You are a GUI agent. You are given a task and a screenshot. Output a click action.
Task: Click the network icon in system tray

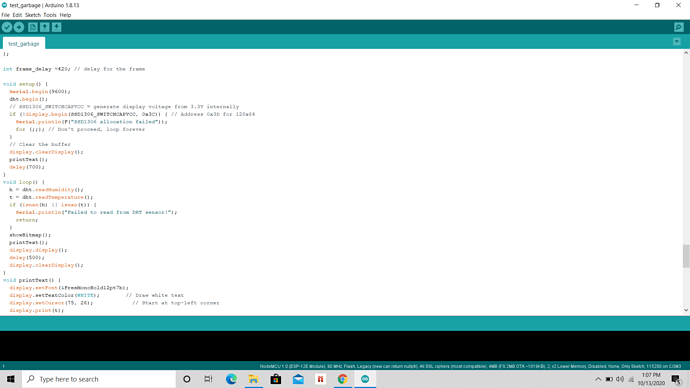click(x=631, y=379)
